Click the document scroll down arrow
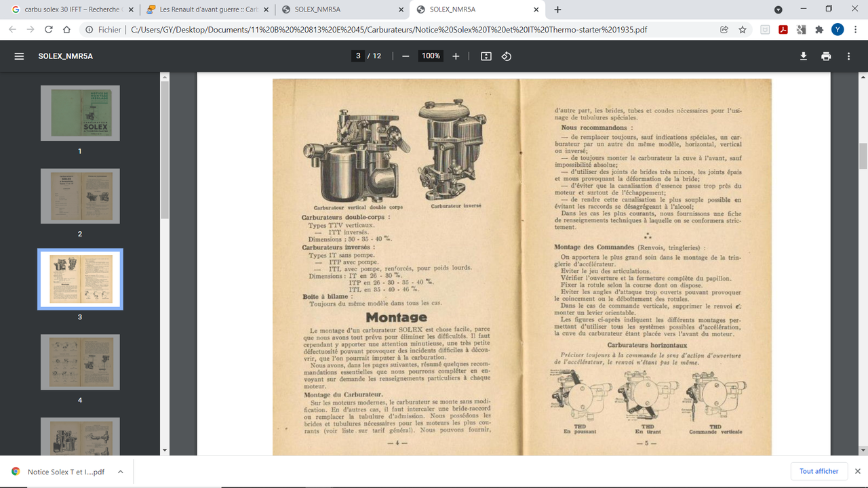Screen dimensions: 868x488 point(863,451)
